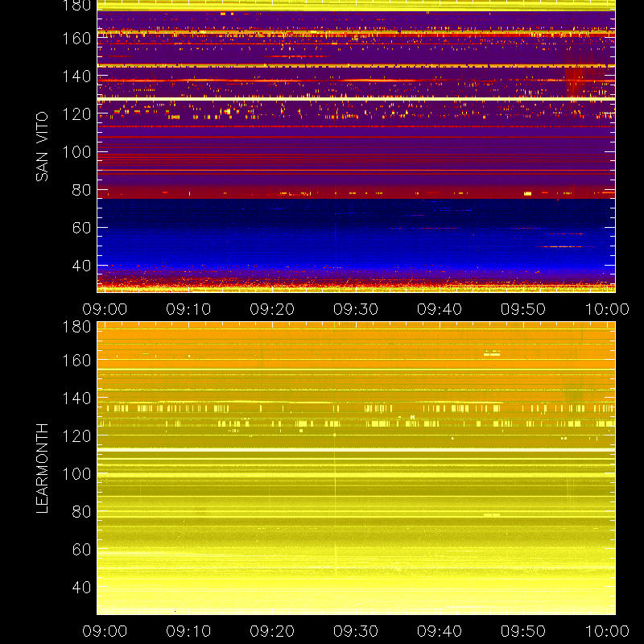
Task: Click the bright white band near 127 MHz in San Vito
Action: pos(356,99)
